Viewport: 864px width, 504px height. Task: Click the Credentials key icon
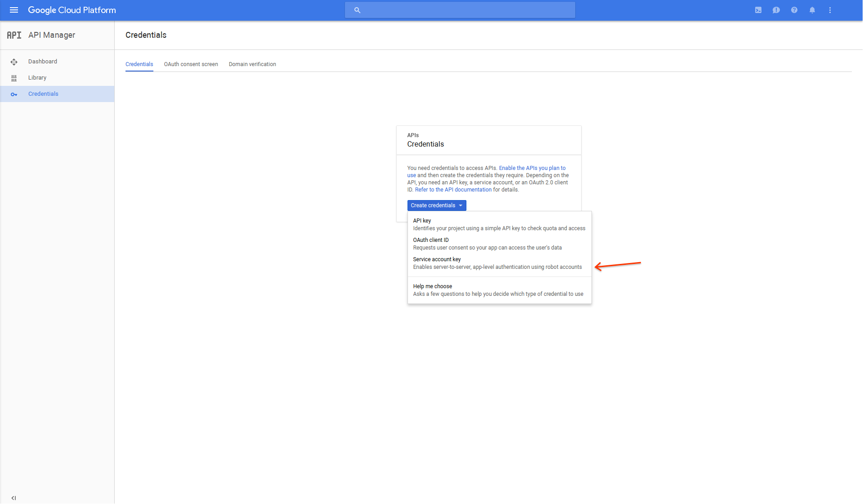(x=14, y=94)
